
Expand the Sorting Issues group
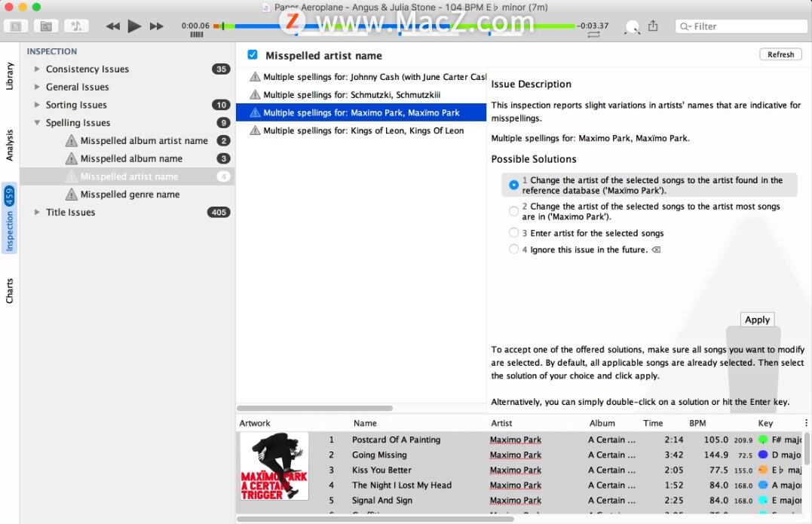click(x=37, y=105)
